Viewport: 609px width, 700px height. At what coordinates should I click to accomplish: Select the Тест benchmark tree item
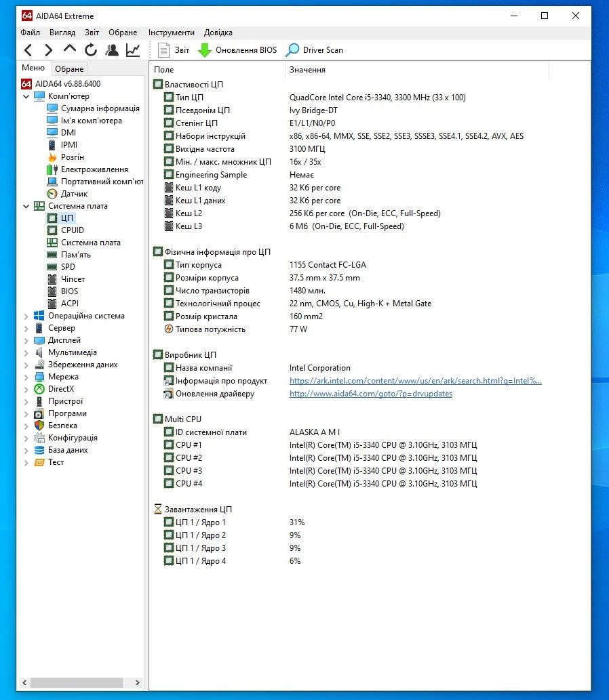click(49, 463)
